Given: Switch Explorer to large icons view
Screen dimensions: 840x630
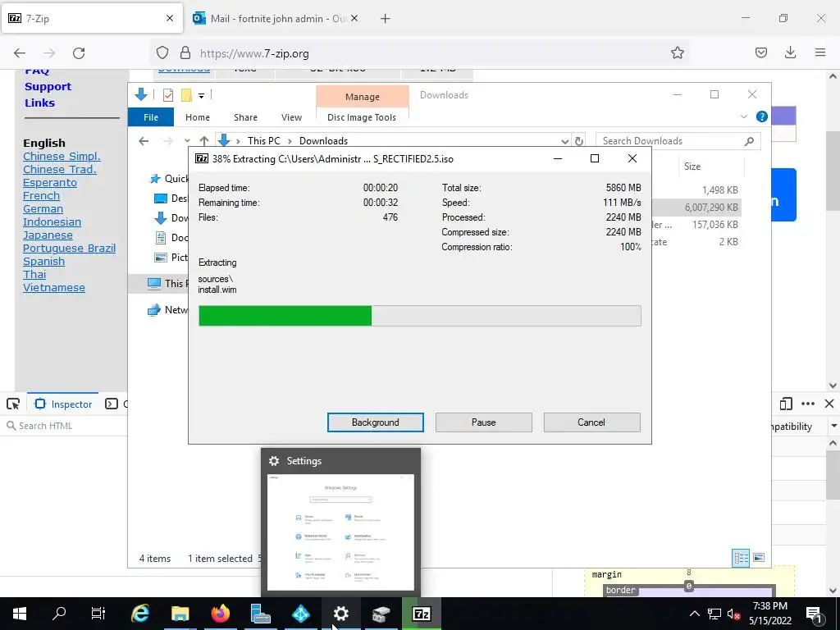Looking at the screenshot, I should click(x=759, y=558).
